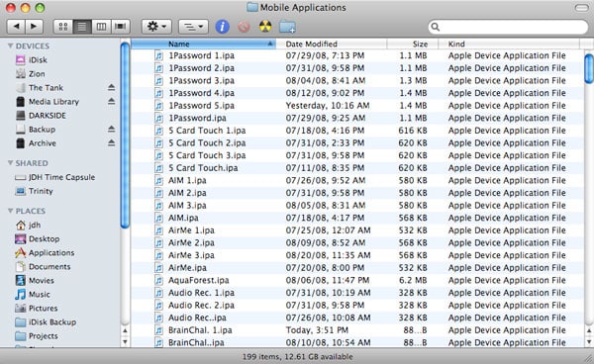The image size is (594, 364).
Task: Click the red Delete toolbar icon
Action: tap(244, 27)
